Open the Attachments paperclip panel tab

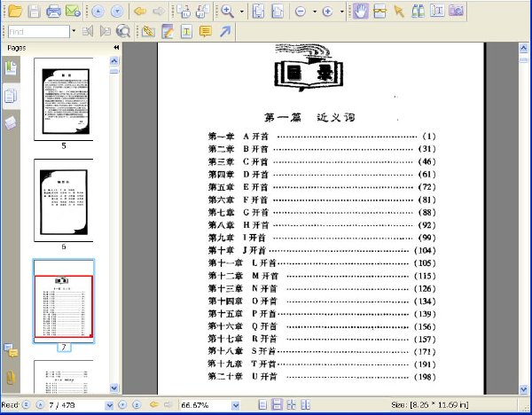coord(11,378)
